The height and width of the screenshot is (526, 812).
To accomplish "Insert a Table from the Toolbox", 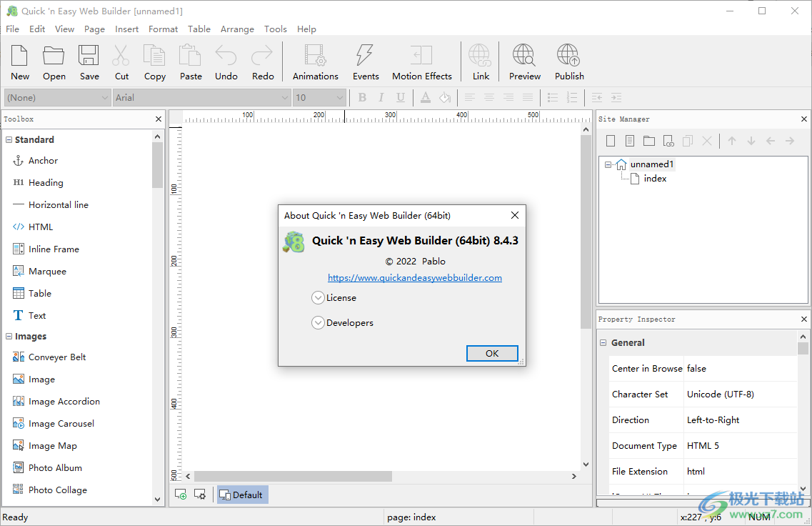I will [39, 293].
